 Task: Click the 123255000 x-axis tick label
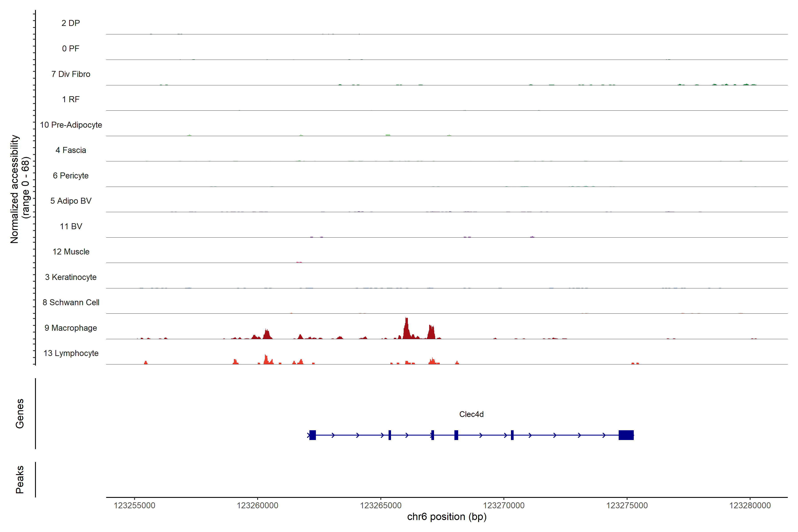point(134,506)
